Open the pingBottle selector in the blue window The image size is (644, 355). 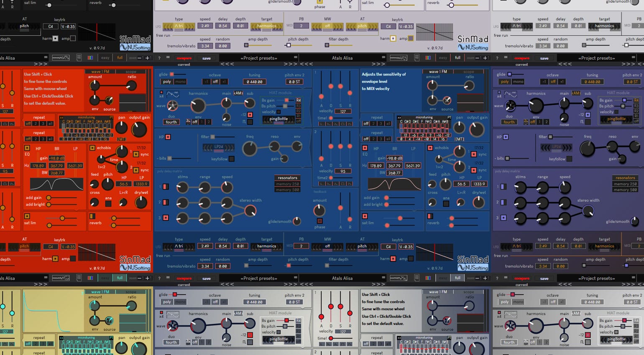click(x=279, y=119)
